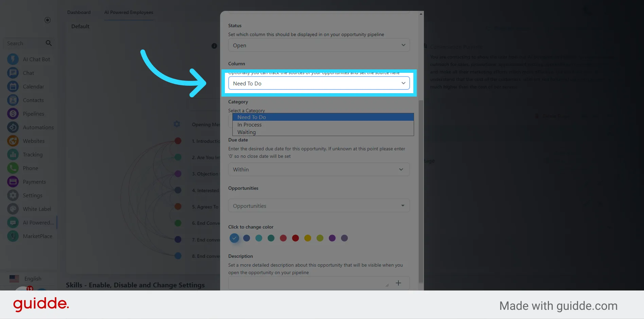644x319 pixels.
Task: Open the Payments card icon
Action: click(x=13, y=182)
